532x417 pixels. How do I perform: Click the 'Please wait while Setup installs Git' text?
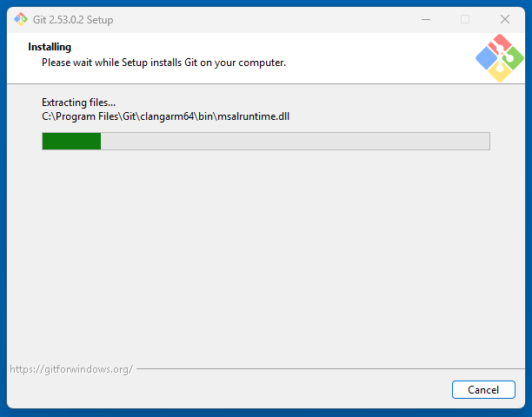[x=163, y=63]
